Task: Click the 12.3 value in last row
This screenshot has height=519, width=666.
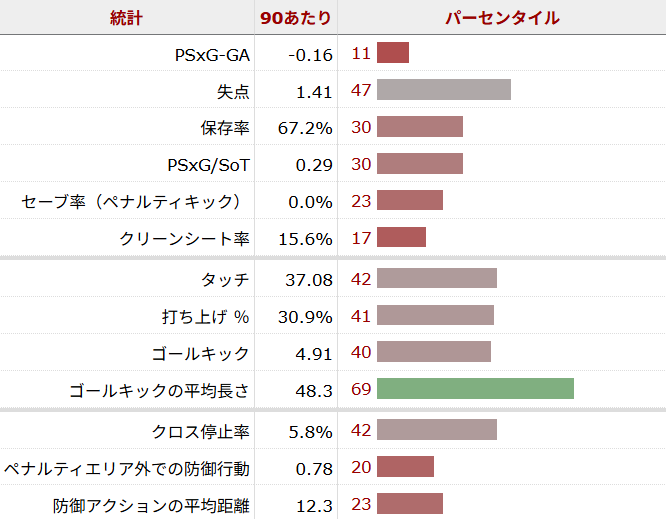Action: [314, 506]
